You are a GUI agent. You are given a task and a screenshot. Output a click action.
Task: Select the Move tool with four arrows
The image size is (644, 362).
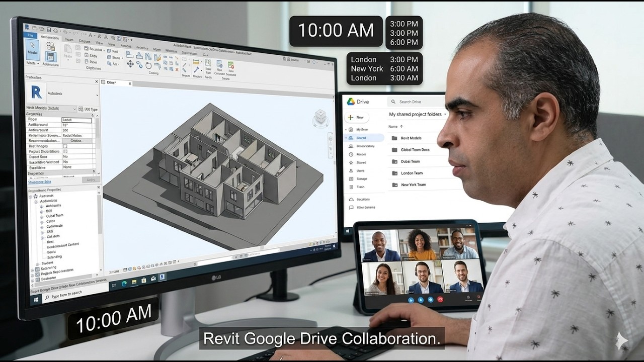click(x=130, y=64)
